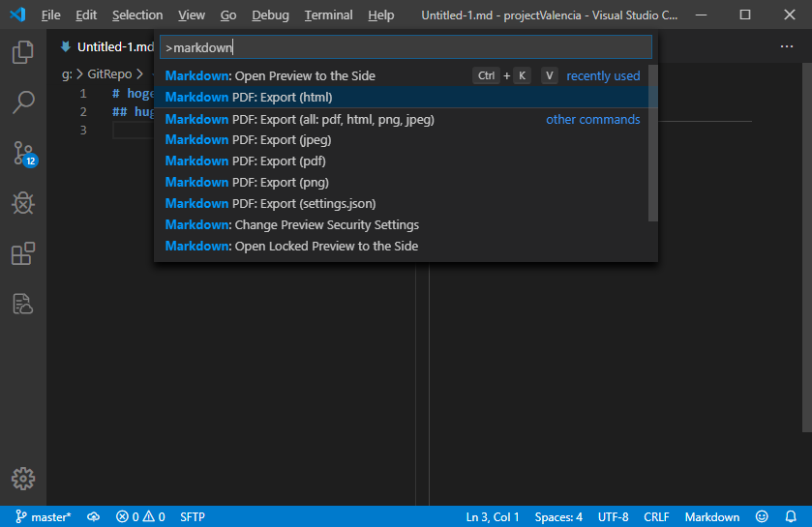812x527 pixels.
Task: Open notifications bell icon
Action: pos(791,516)
